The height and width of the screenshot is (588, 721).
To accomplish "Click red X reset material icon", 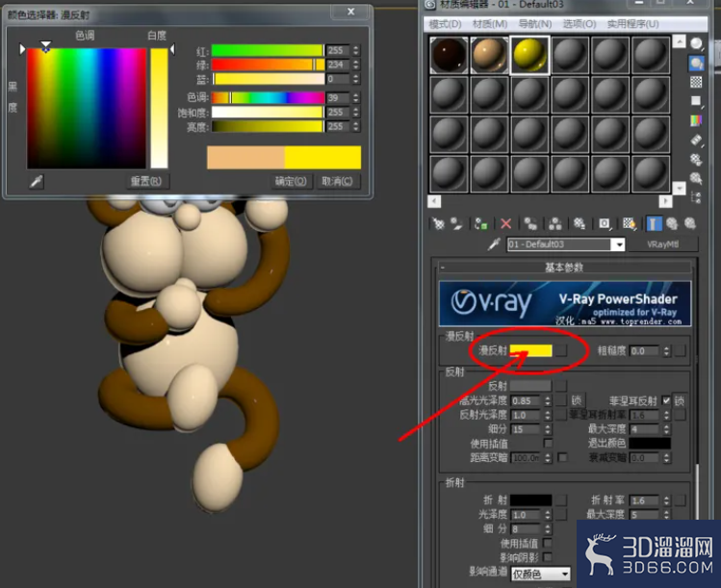I will click(505, 223).
